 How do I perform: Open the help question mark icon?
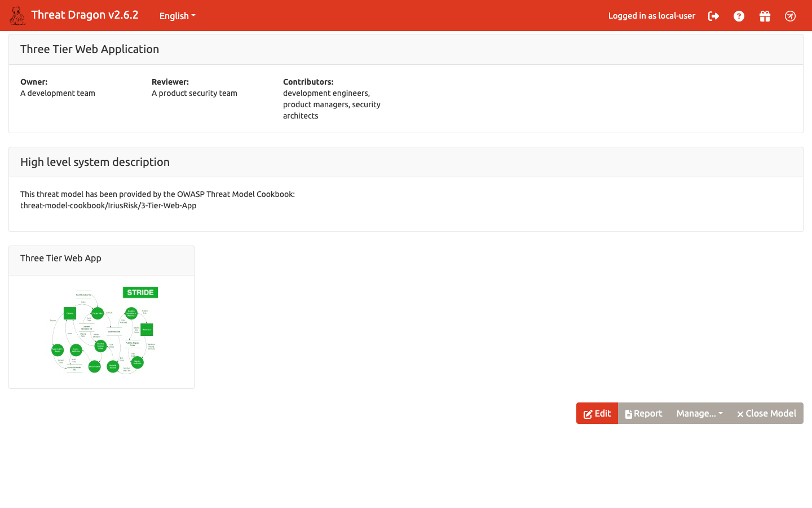click(739, 16)
